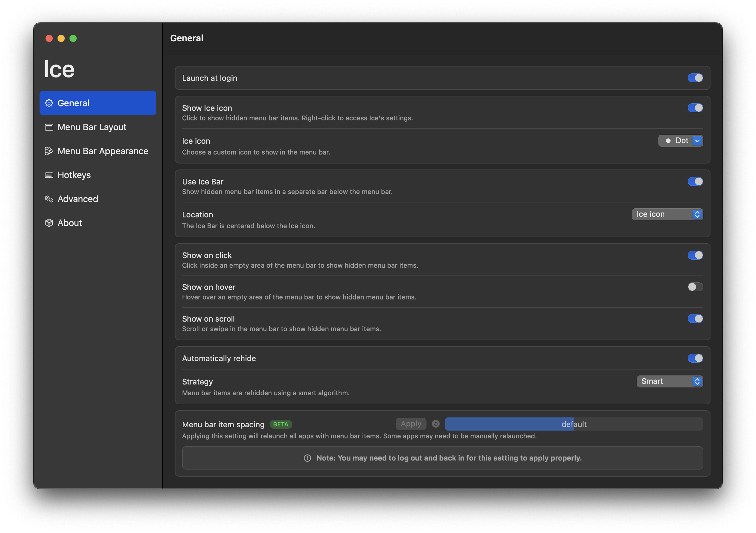The image size is (756, 533).
Task: Open the Menu Bar Appearance section
Action: (103, 151)
